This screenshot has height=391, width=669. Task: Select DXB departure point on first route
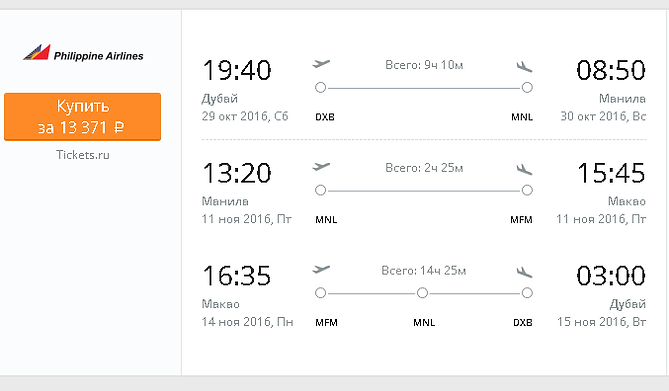[x=320, y=88]
